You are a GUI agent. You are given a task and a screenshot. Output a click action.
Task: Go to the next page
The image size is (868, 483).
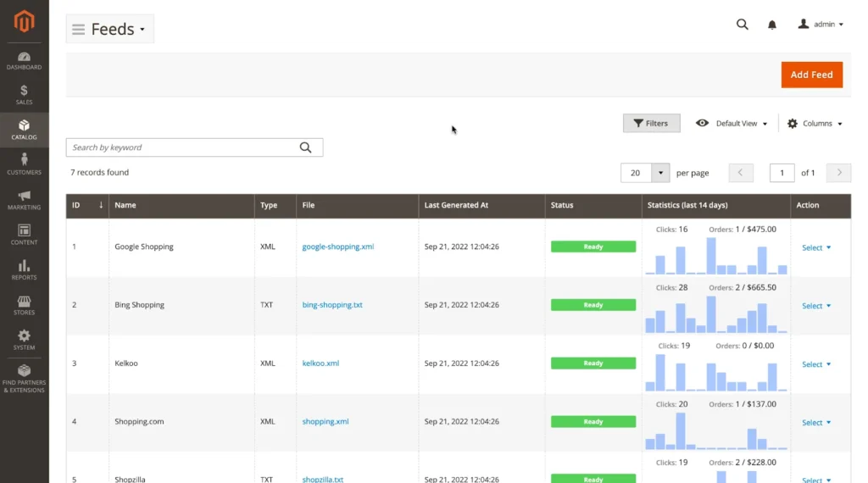point(838,173)
